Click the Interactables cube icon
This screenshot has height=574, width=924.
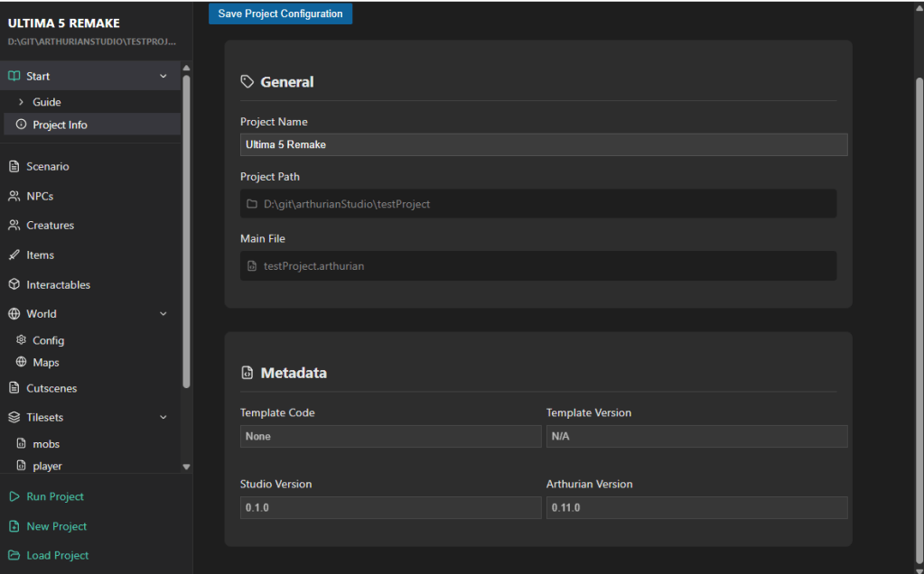coord(14,284)
